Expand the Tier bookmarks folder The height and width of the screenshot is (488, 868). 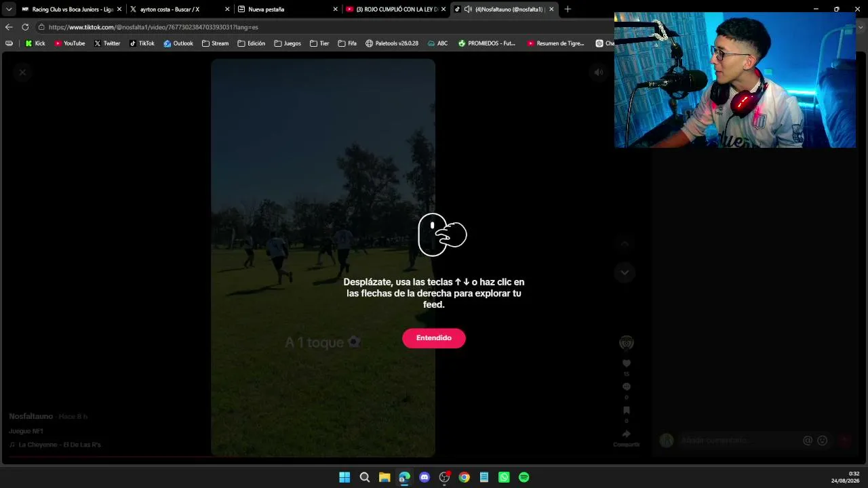pyautogui.click(x=319, y=43)
